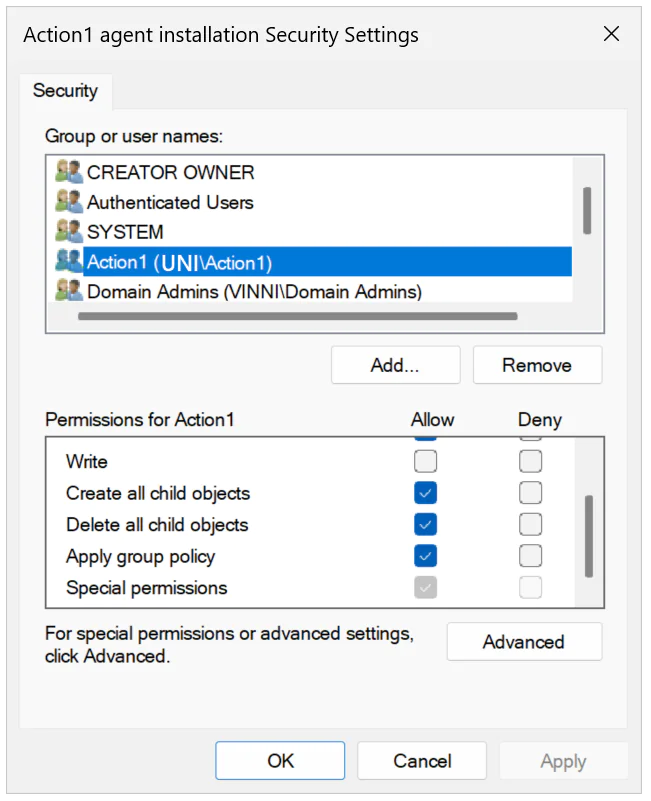Enable Allow for Write permission

pos(425,461)
